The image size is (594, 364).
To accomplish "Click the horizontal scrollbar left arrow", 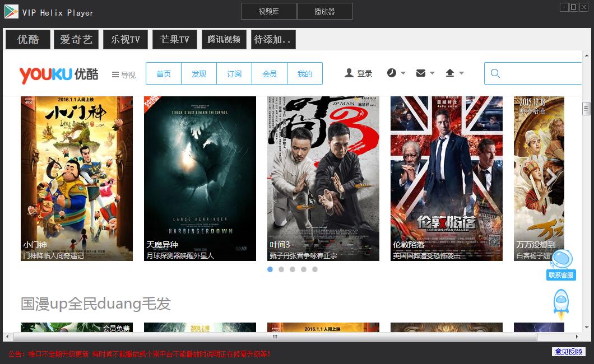I will [x=7, y=337].
